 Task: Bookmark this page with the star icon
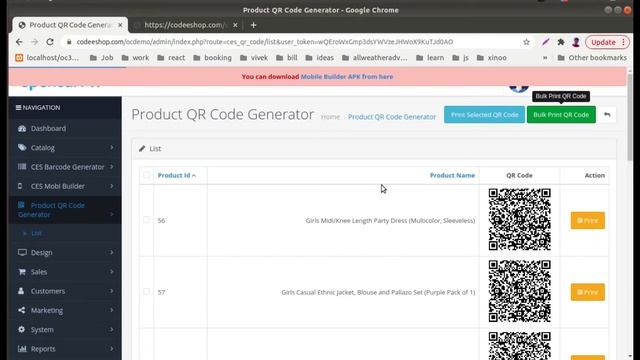[526, 42]
